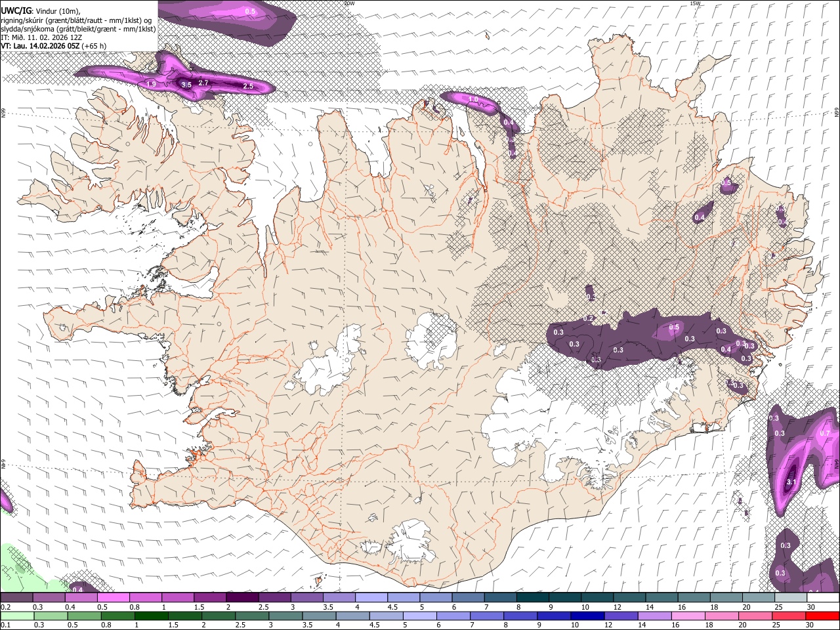Pick the snow-scale swatch starting at 18
Image resolution: width=840 pixels, height=630 pixels.
coord(726,598)
